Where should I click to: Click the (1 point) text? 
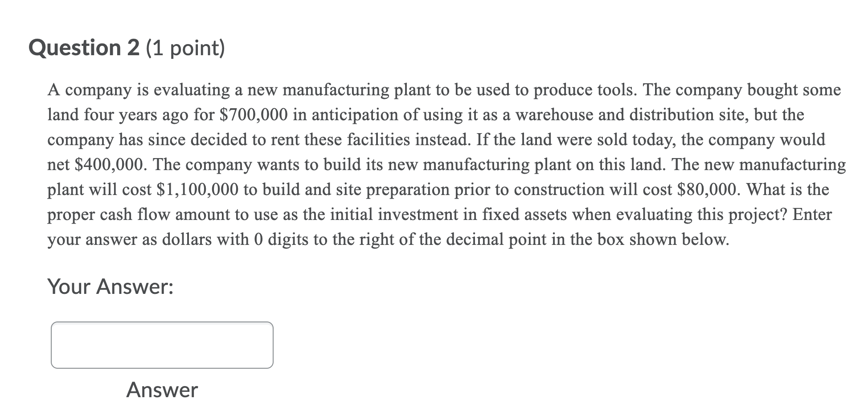[183, 48]
